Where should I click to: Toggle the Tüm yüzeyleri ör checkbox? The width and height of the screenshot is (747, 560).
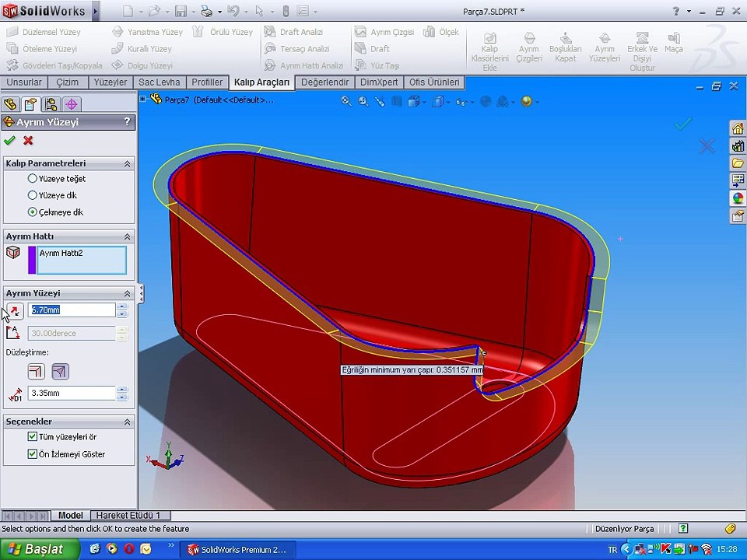coord(33,436)
